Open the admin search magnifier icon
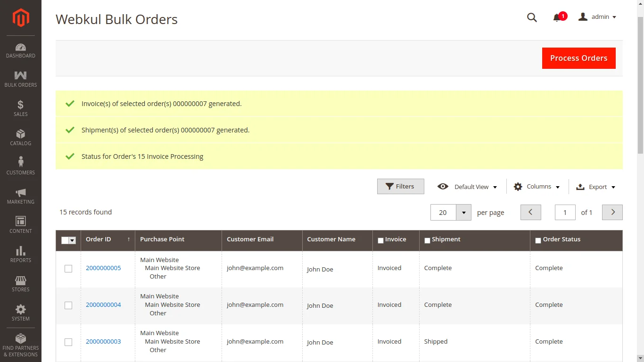This screenshot has height=362, width=644. [532, 17]
